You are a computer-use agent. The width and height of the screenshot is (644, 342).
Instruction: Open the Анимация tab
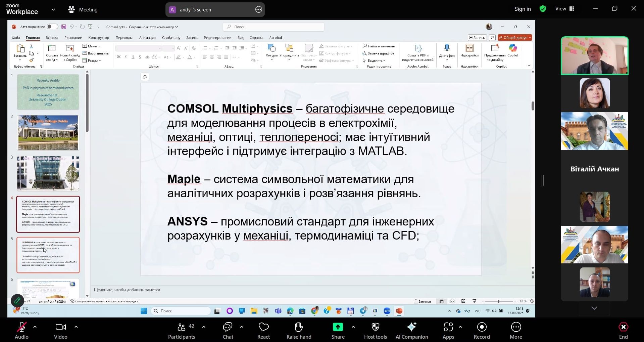(x=147, y=38)
